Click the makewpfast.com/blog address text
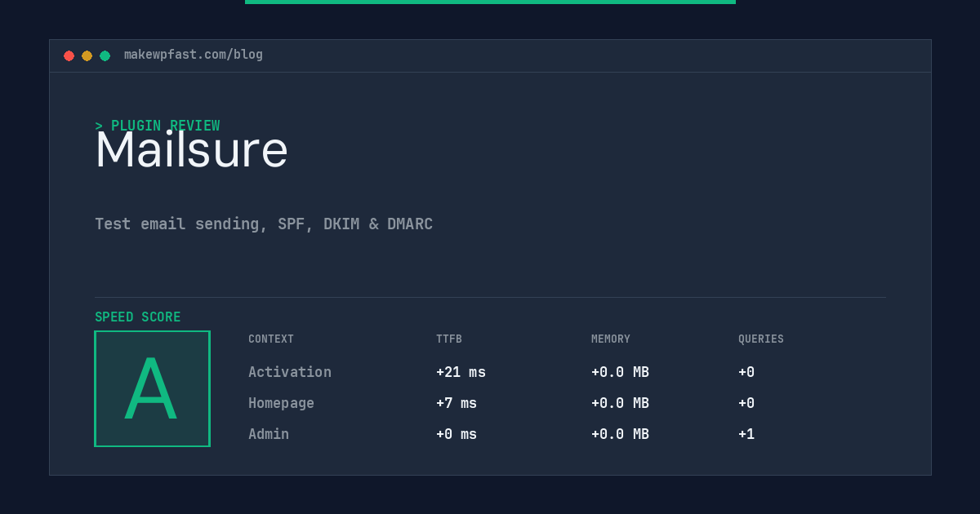Image resolution: width=980 pixels, height=514 pixels. [x=194, y=55]
